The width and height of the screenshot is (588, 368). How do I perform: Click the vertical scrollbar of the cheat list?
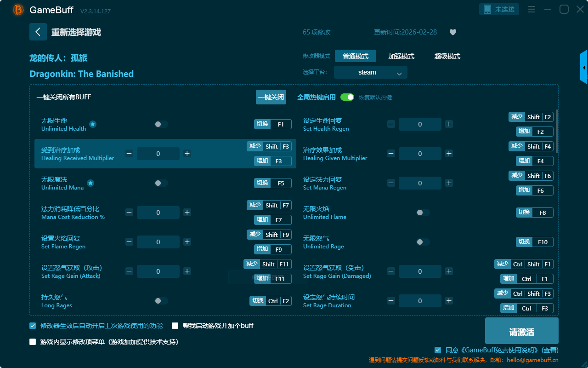tap(557, 131)
